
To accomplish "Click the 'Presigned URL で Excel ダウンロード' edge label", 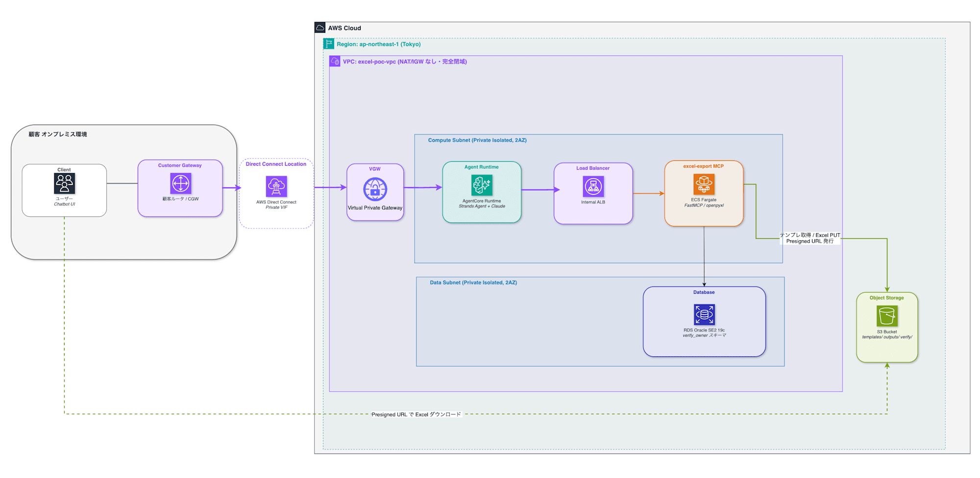I will click(x=416, y=414).
